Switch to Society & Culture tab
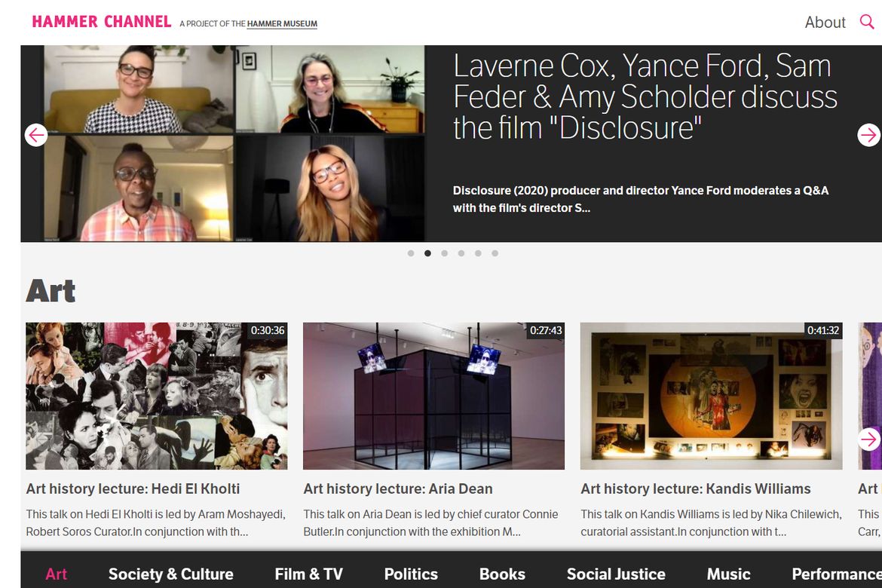Image resolution: width=882 pixels, height=588 pixels. [x=171, y=574]
